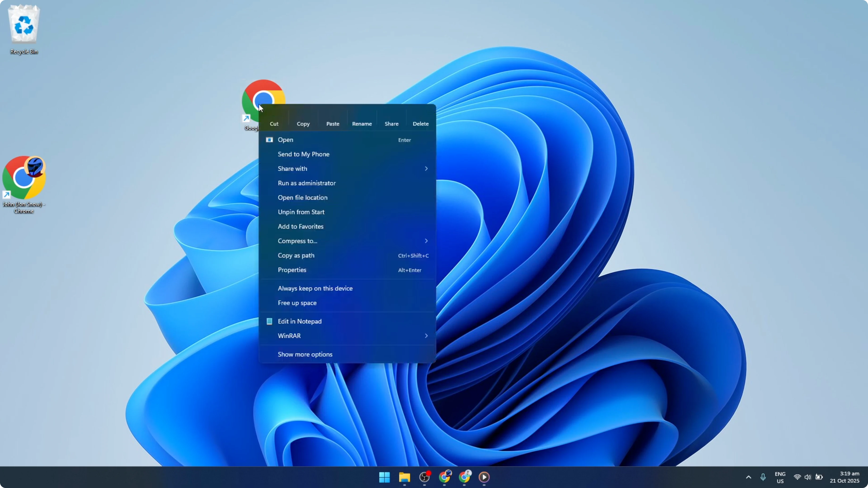Select Run as administrator
The height and width of the screenshot is (488, 868).
coord(307,183)
